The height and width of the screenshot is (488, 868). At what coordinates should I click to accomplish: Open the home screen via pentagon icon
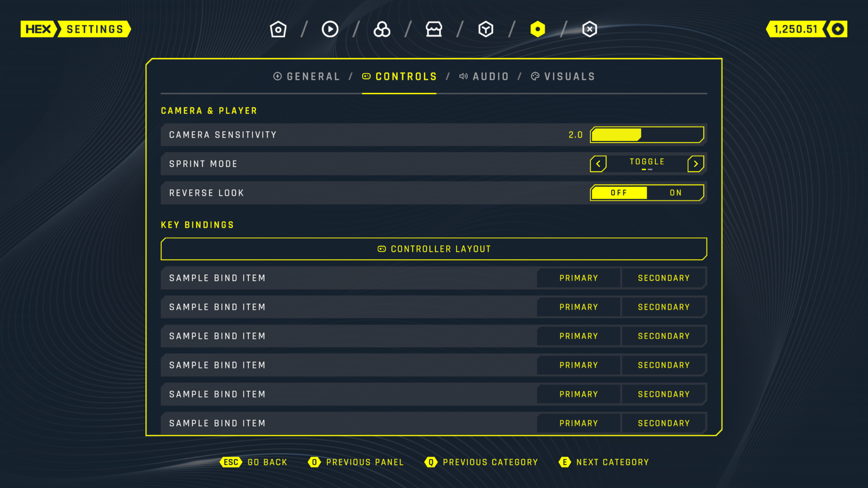click(278, 29)
